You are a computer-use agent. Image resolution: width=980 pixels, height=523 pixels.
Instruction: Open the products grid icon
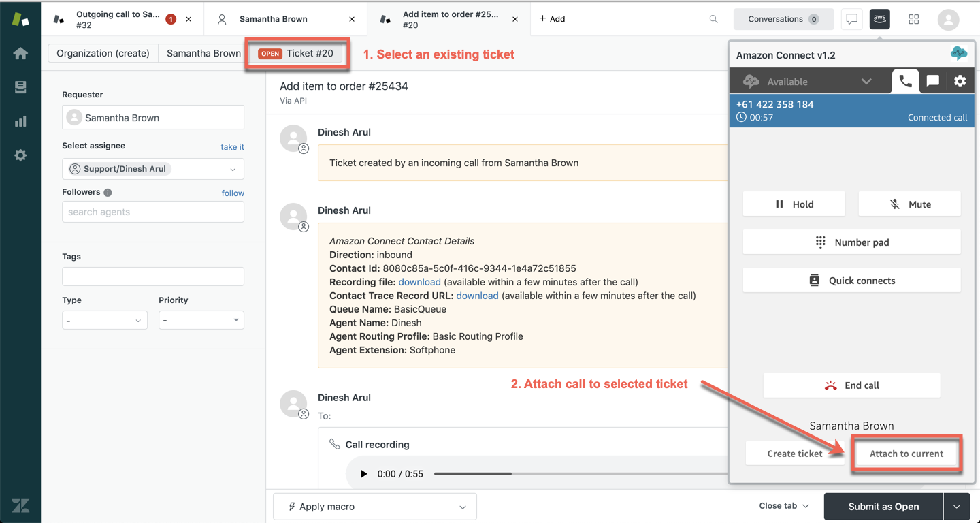pos(913,19)
